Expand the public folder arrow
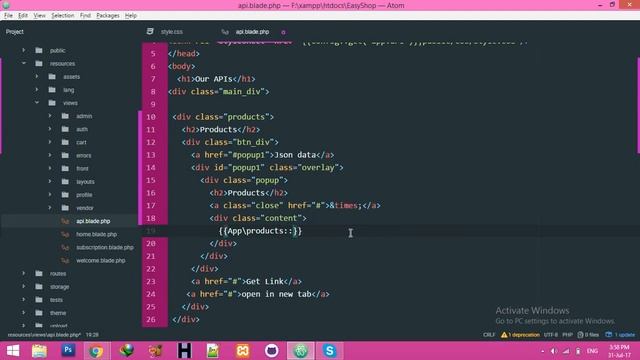Screen dimensions: 640x360 [24, 50]
